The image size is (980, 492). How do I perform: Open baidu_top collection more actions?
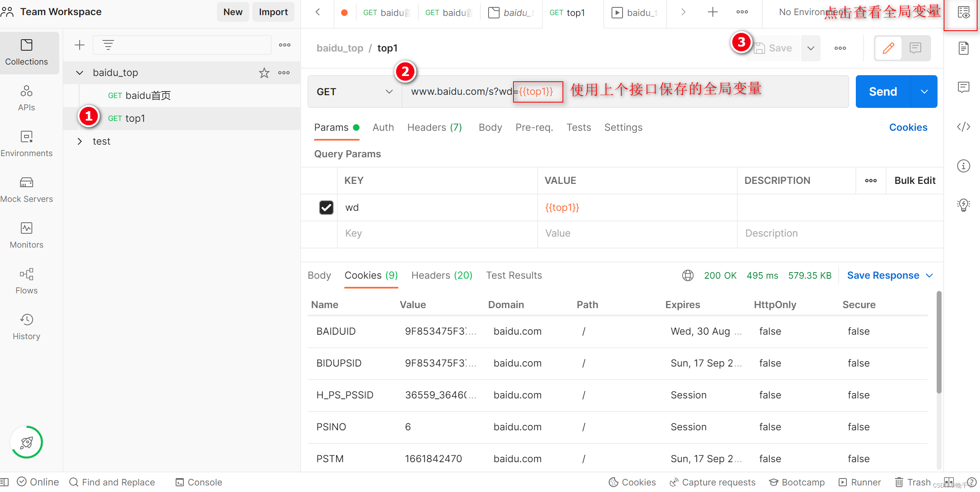point(284,73)
